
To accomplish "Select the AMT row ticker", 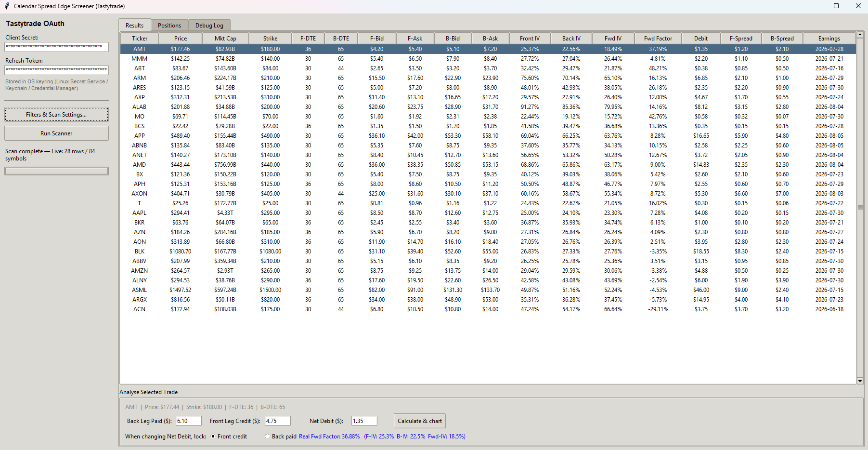I will tap(140, 49).
